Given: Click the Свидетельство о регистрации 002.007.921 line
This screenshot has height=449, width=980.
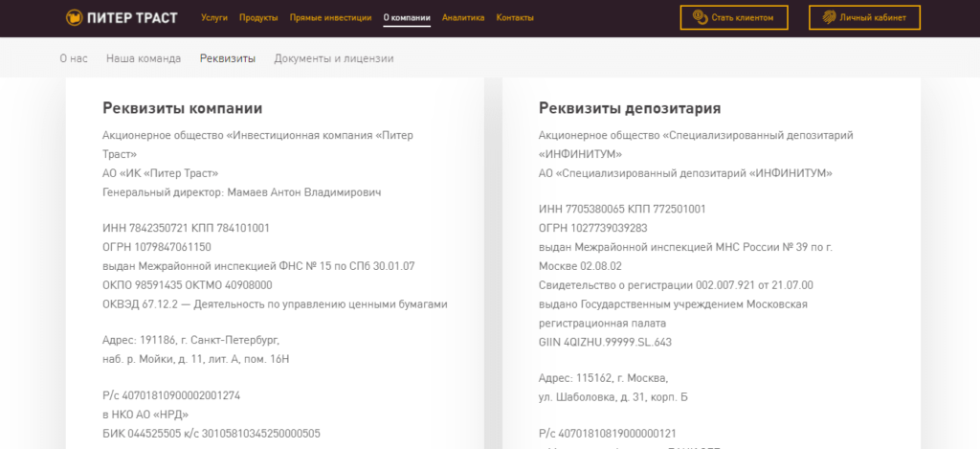Looking at the screenshot, I should pos(676,285).
